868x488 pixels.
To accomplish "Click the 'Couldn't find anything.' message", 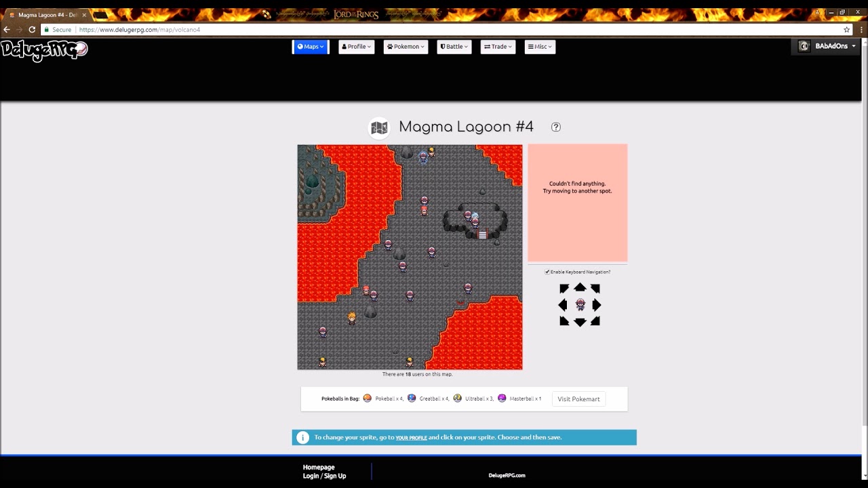I will coord(578,184).
